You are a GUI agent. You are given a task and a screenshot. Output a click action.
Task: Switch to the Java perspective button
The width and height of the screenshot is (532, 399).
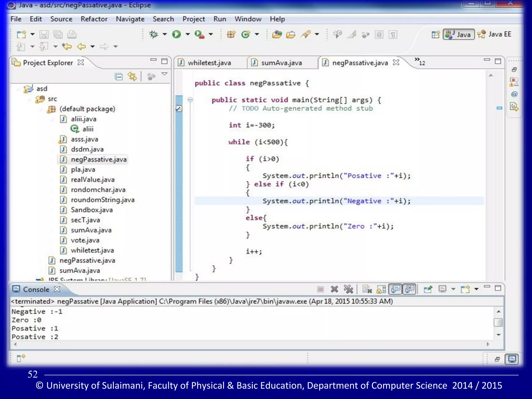pyautogui.click(x=459, y=35)
